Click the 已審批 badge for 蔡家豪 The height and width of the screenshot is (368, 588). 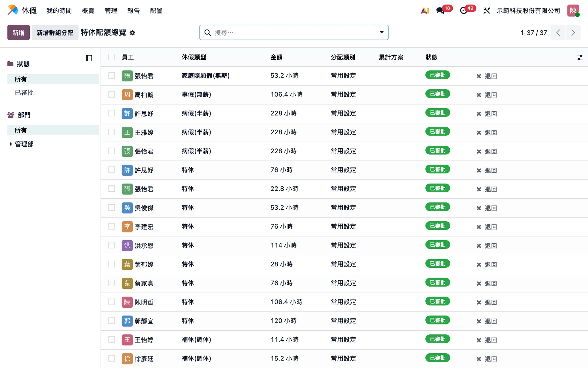click(x=437, y=282)
